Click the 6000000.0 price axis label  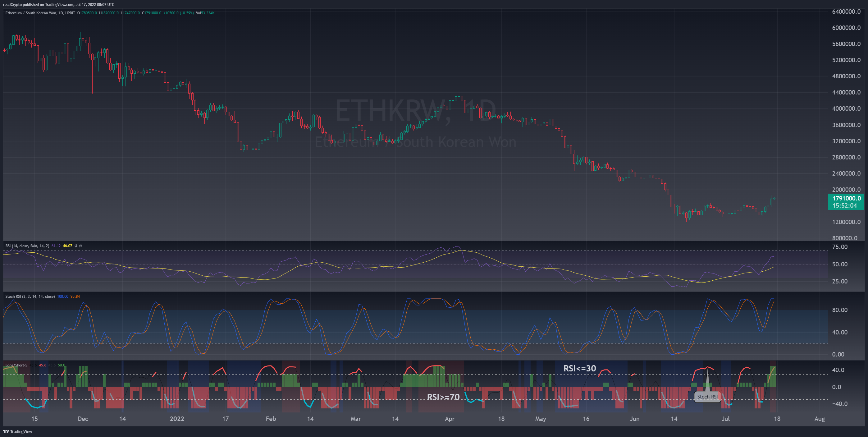coord(846,28)
